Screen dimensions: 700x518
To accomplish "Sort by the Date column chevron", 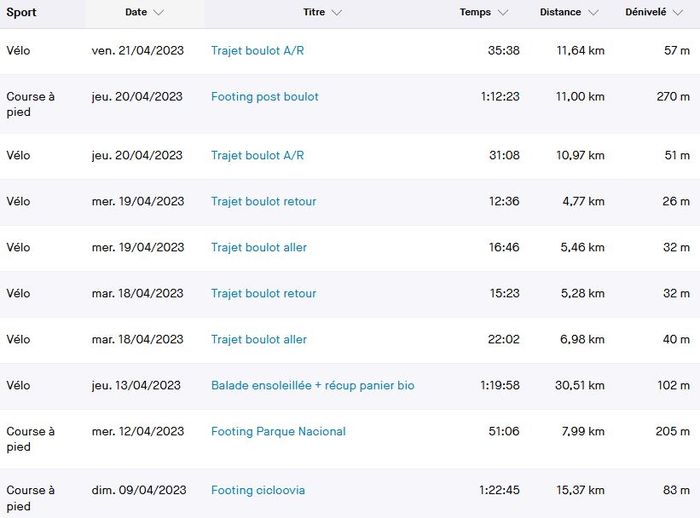I will click(x=160, y=13).
